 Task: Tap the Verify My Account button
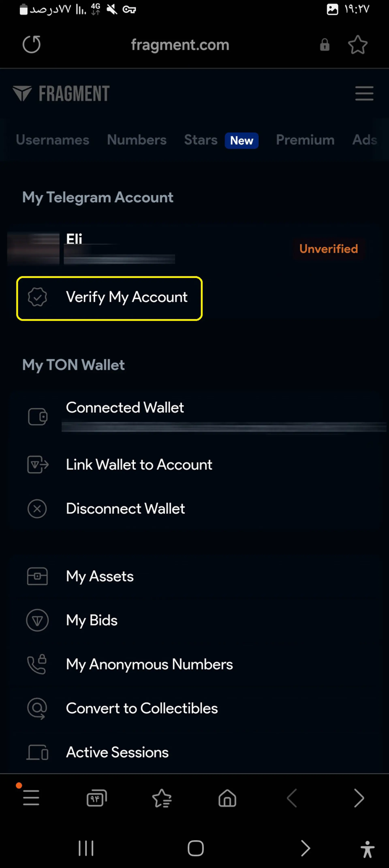coord(109,298)
